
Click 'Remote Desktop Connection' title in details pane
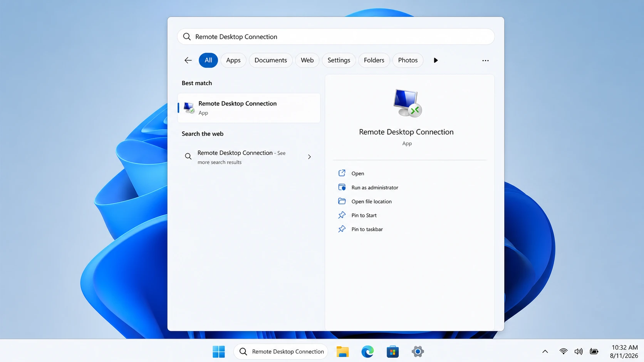click(406, 132)
